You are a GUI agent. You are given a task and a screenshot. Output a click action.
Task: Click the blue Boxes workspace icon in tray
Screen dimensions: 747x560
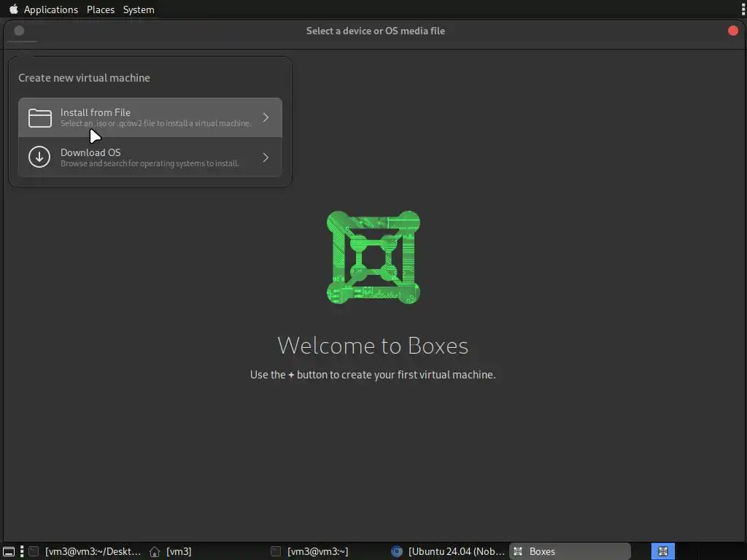(x=662, y=551)
